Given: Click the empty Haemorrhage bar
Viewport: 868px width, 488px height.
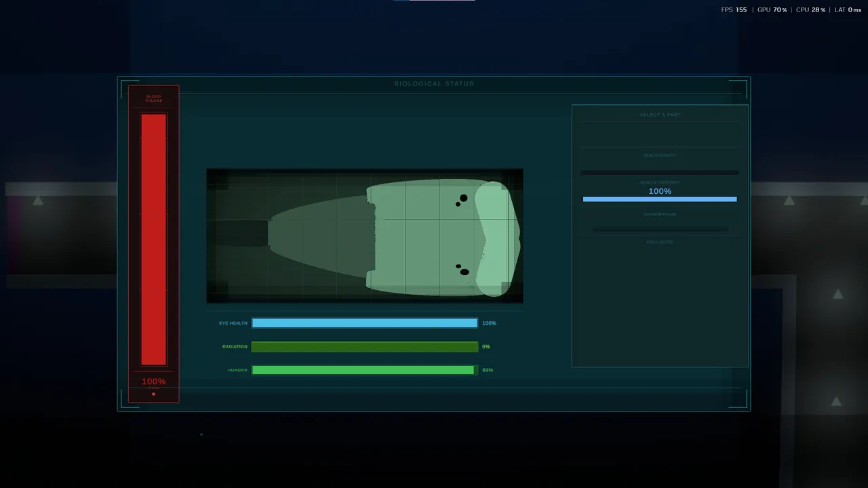Looking at the screenshot, I should coord(660,229).
